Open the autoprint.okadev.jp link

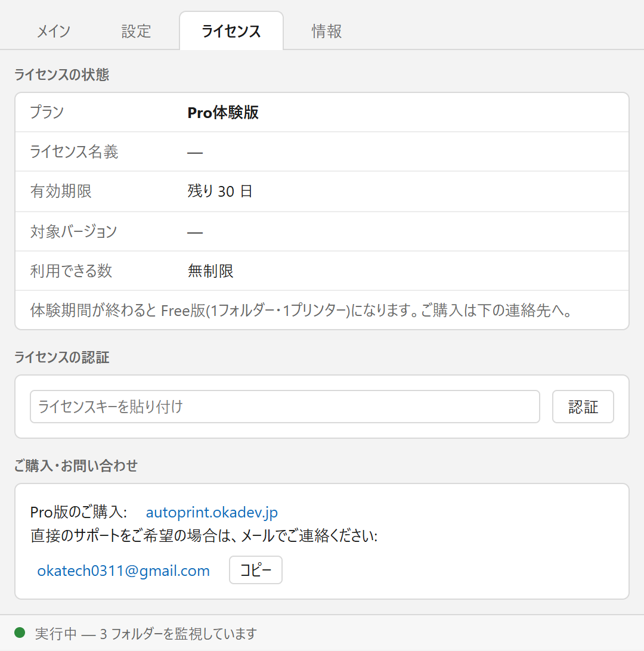point(212,512)
